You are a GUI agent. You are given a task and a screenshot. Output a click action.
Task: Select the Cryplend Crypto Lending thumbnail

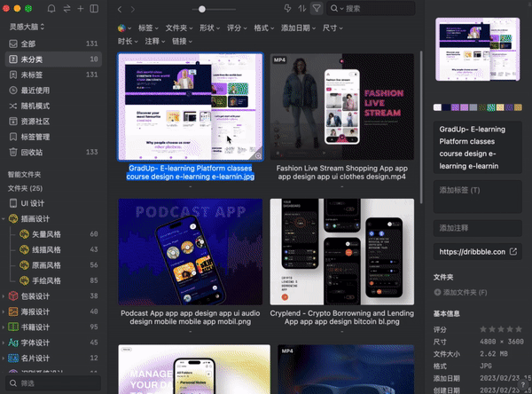coord(342,252)
